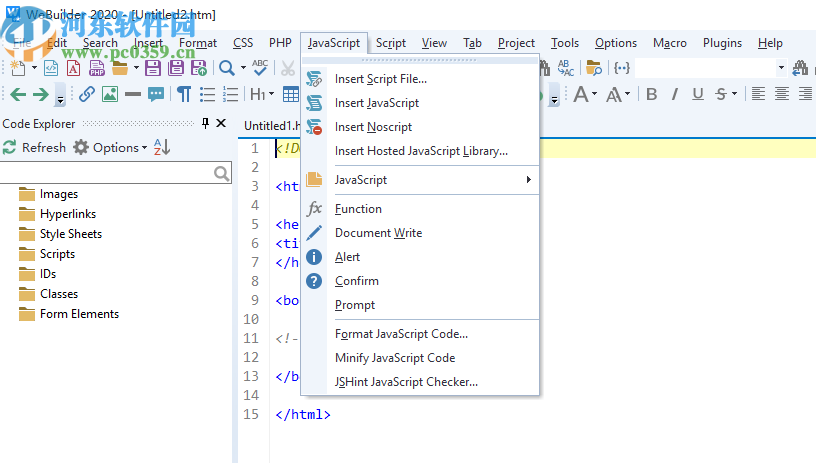This screenshot has height=463, width=816.
Task: Click the new PHP document icon
Action: point(97,68)
